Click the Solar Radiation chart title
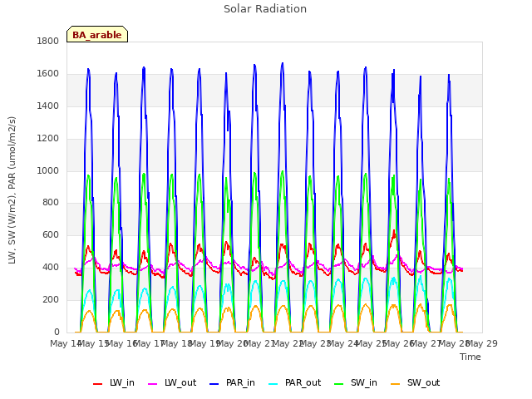 [265, 9]
